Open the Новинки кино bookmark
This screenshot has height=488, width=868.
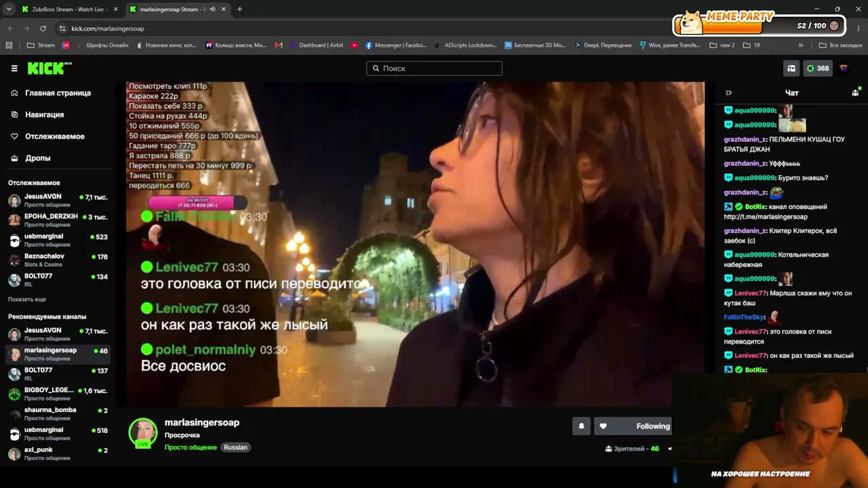167,45
